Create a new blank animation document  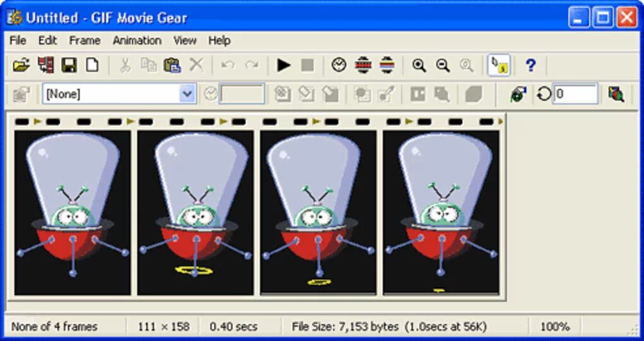[92, 65]
